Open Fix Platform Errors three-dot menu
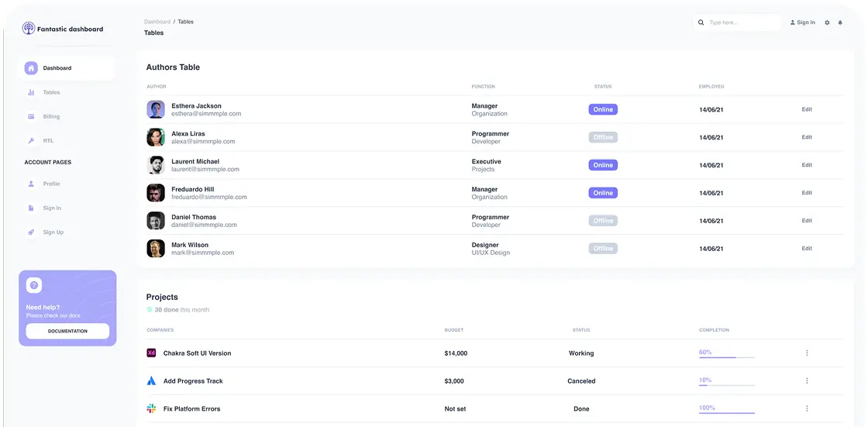Viewport: 868px width, 427px height. click(807, 409)
